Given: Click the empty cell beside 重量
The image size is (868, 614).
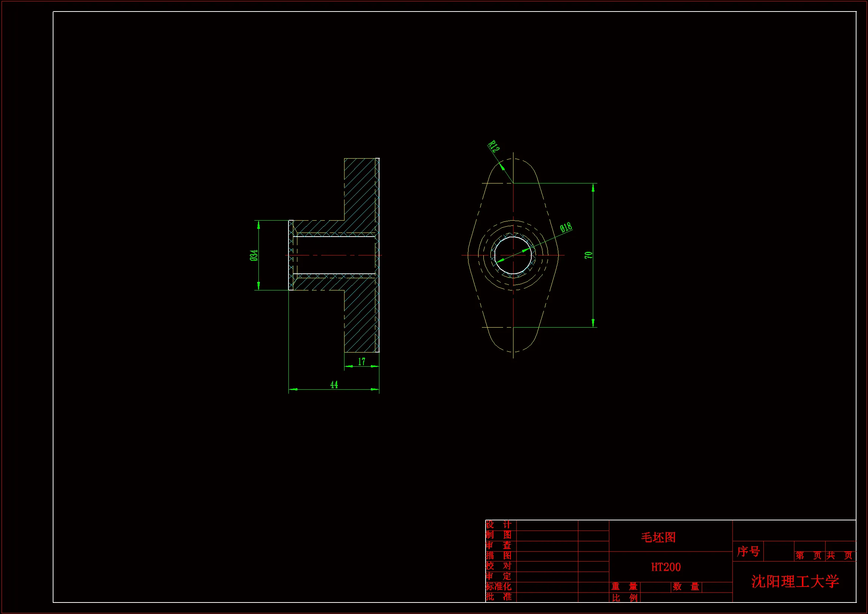Looking at the screenshot, I should [x=655, y=587].
